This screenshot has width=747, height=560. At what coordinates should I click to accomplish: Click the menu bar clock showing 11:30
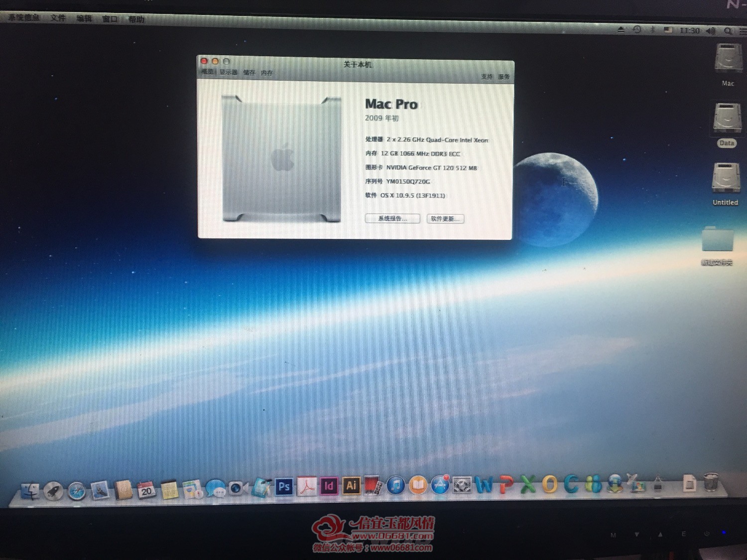689,31
